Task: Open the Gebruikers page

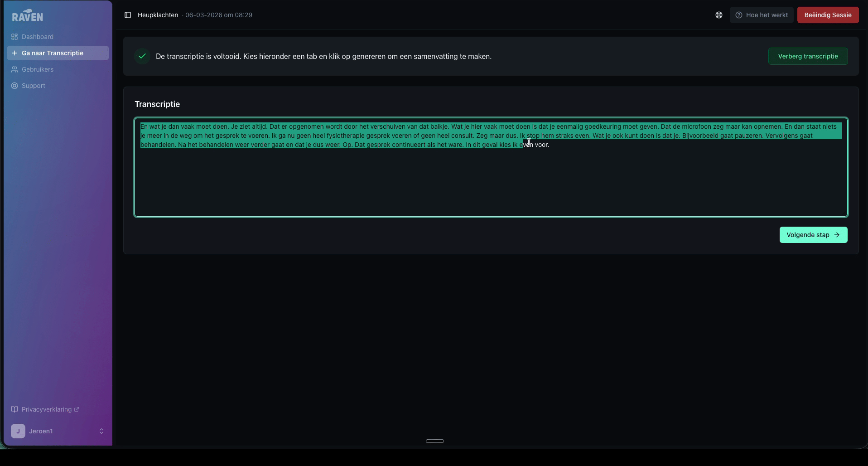Action: pyautogui.click(x=38, y=69)
